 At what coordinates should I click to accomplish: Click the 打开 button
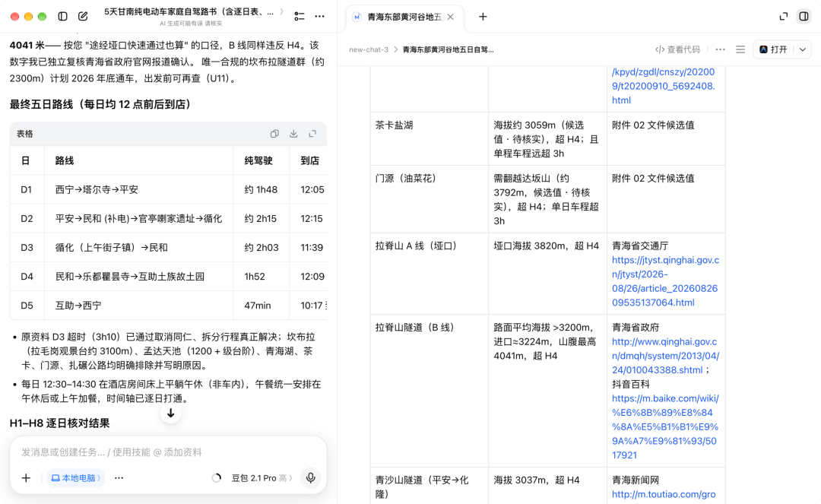pyautogui.click(x=773, y=49)
